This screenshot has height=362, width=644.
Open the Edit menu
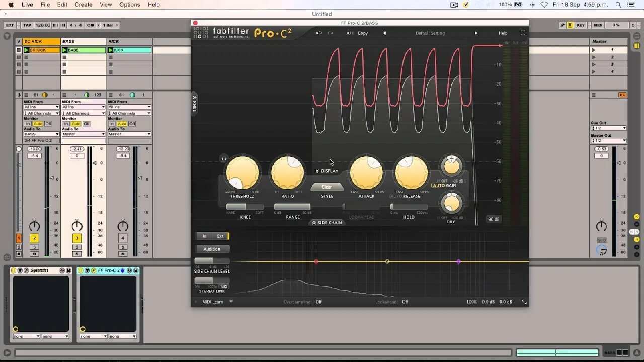pyautogui.click(x=62, y=5)
